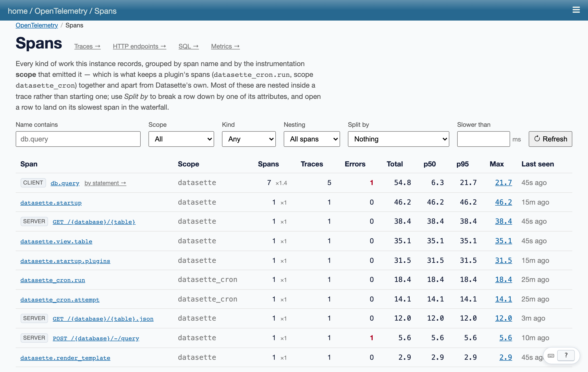Viewport: 588px width, 372px height.
Task: Click the red error count on db.query row
Action: pyautogui.click(x=372, y=183)
